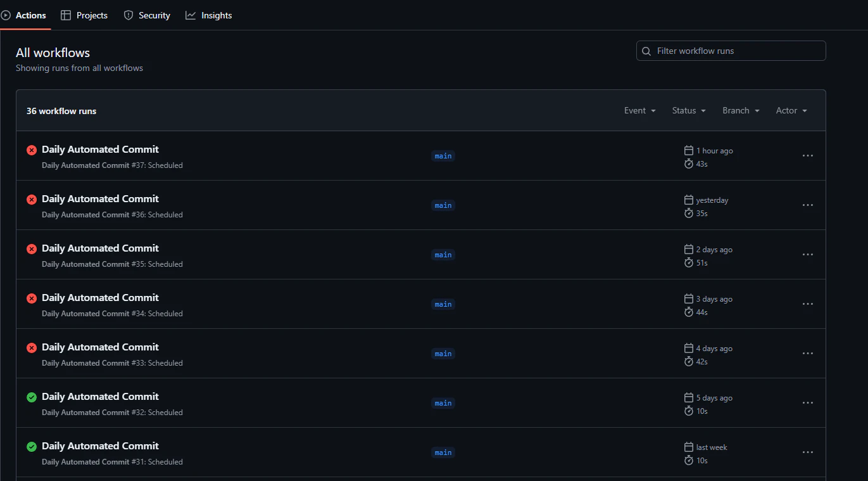This screenshot has height=481, width=868.
Task: Click the main branch label for run #32
Action: tap(443, 403)
